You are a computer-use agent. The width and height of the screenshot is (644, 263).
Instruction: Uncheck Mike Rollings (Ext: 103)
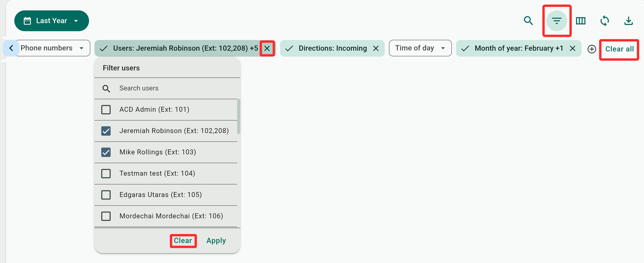(x=106, y=152)
